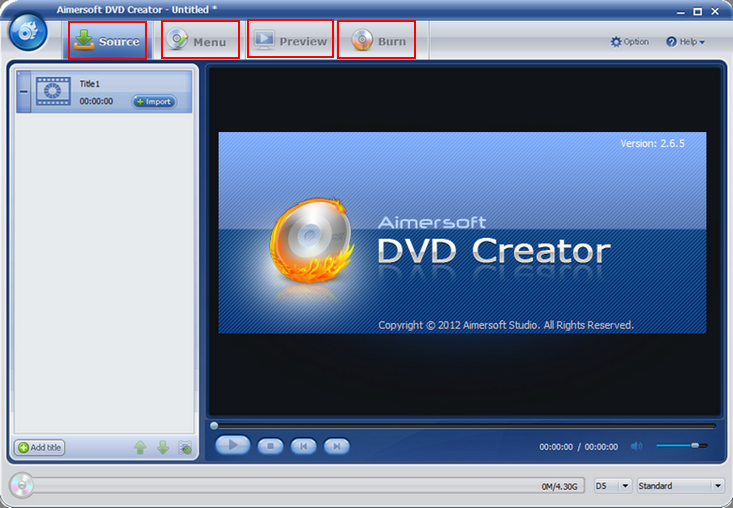
Task: Click the Import button for Title1
Action: [154, 101]
